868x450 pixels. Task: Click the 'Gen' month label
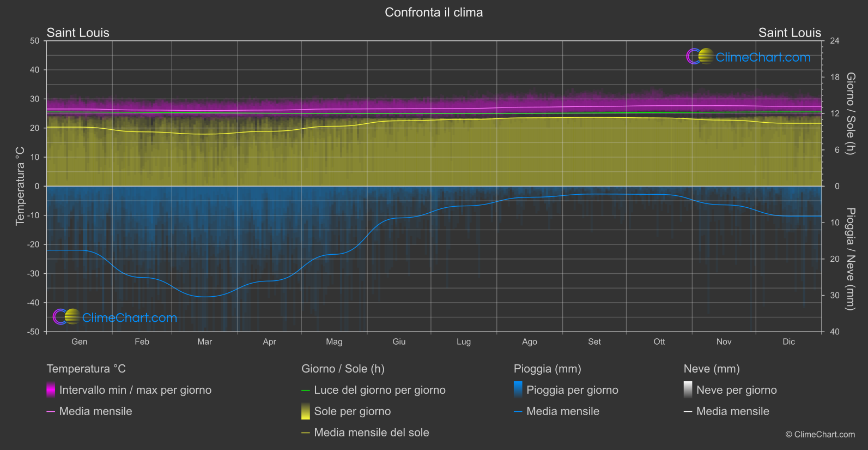click(x=80, y=341)
